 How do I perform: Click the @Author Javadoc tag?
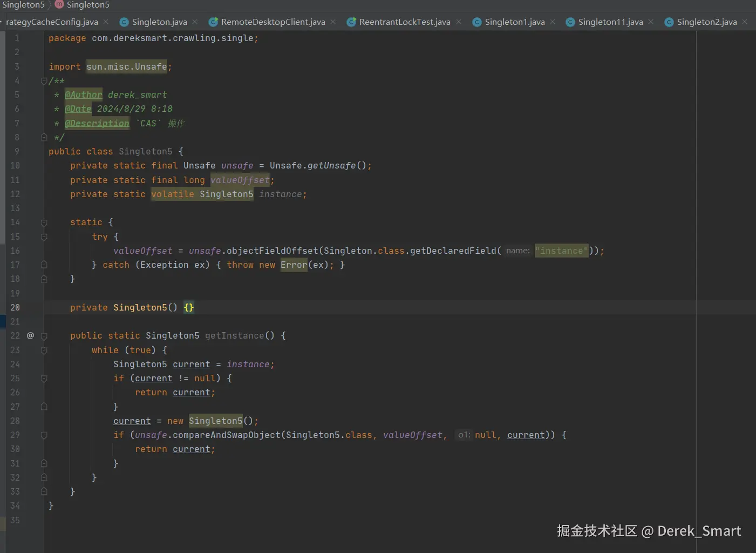click(x=83, y=95)
